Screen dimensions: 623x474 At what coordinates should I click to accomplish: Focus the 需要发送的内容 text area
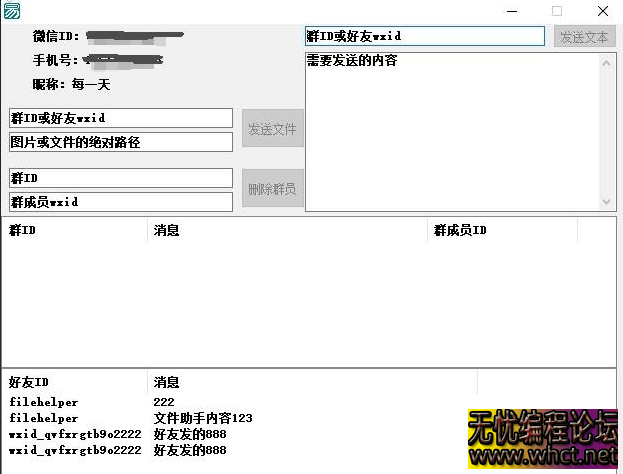453,132
